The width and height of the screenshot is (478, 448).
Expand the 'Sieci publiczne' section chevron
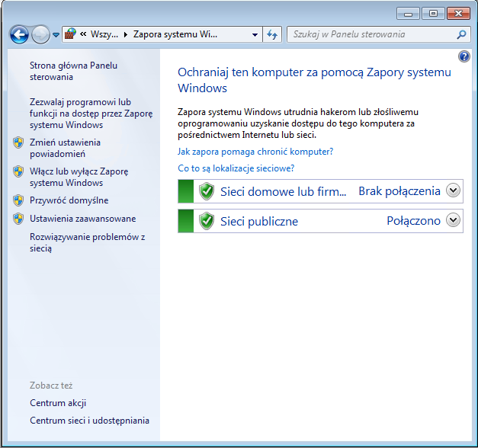453,220
